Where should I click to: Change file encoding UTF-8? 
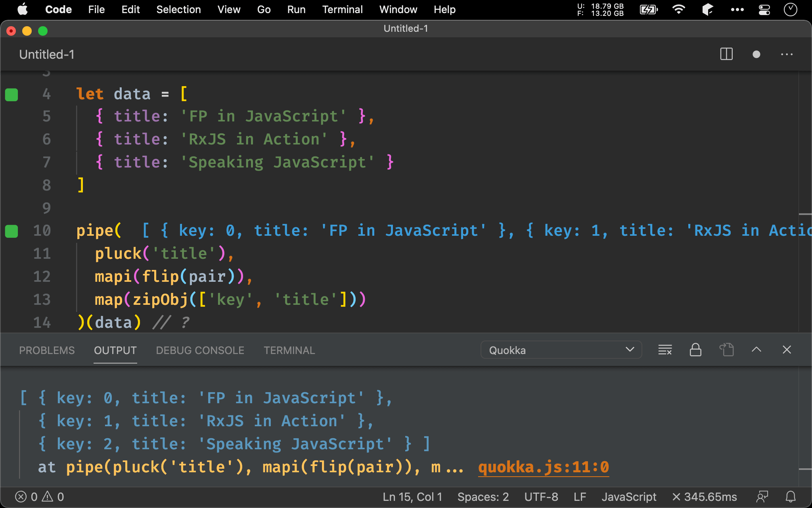click(x=541, y=497)
